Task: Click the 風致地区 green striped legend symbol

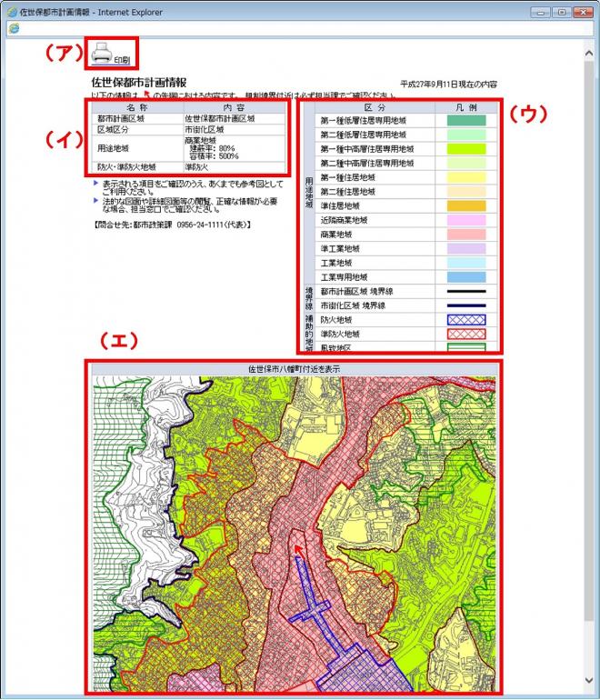Action: [x=465, y=346]
